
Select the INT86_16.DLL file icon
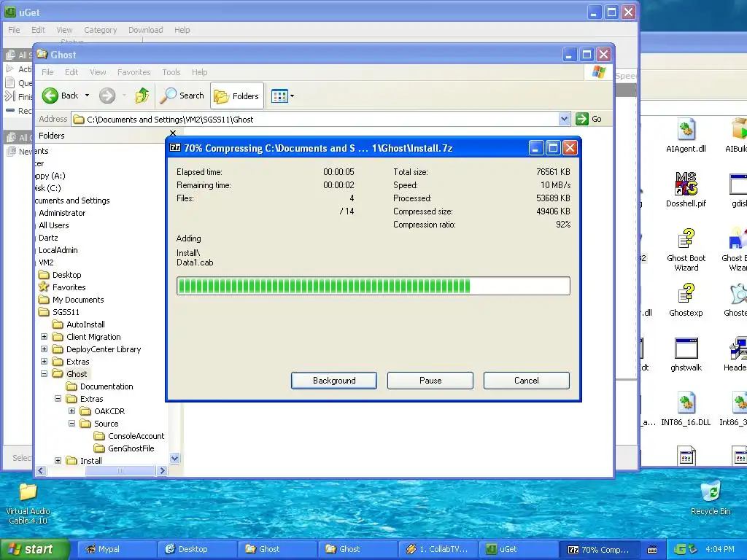click(x=686, y=402)
